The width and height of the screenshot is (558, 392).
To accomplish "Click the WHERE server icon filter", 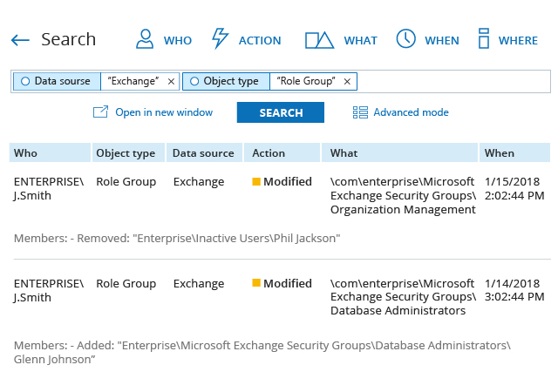I will point(482,39).
